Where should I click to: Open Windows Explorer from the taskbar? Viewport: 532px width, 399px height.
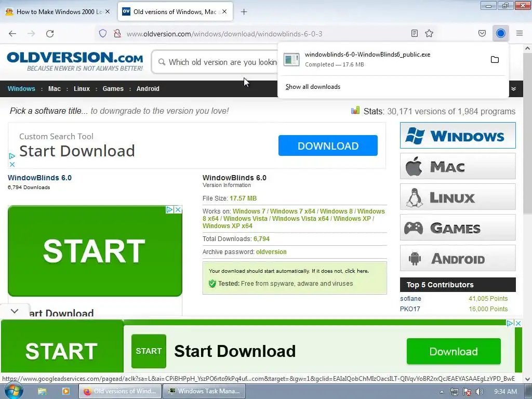pyautogui.click(x=42, y=392)
